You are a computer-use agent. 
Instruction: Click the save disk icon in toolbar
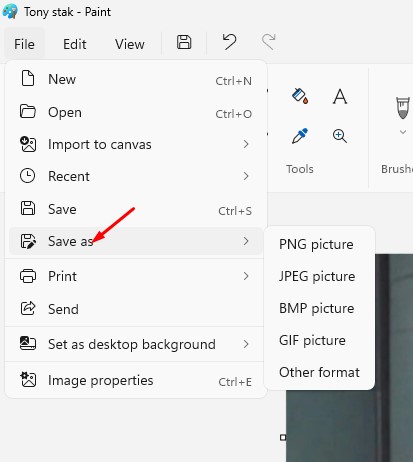[184, 42]
